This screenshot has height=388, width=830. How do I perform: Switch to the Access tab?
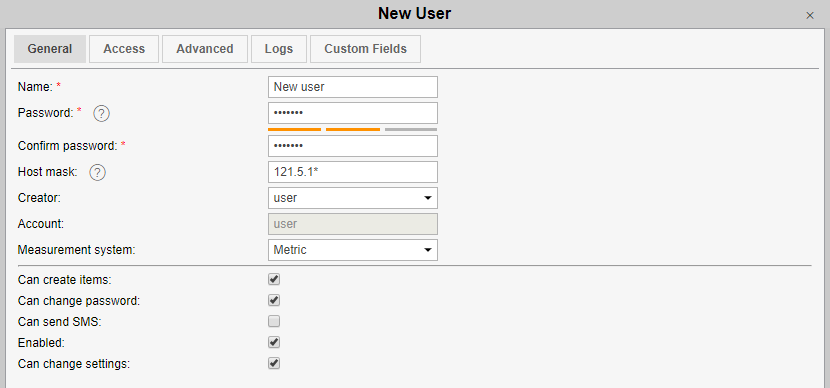pos(124,49)
